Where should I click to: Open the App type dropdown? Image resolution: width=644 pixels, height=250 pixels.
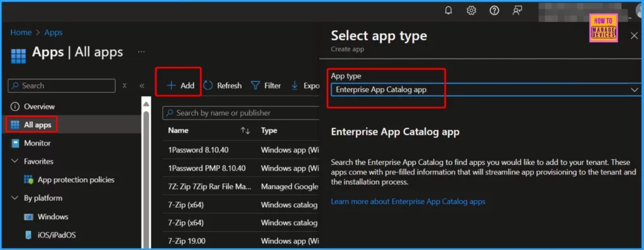click(x=486, y=89)
